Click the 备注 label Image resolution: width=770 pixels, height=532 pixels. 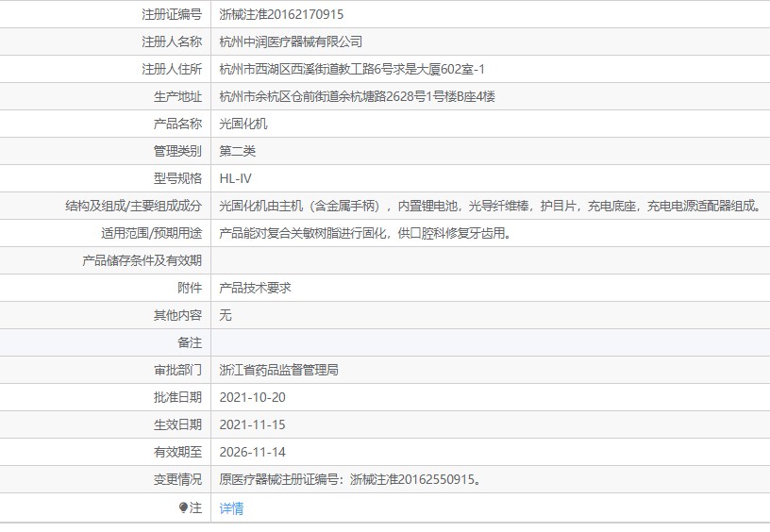coord(190,342)
